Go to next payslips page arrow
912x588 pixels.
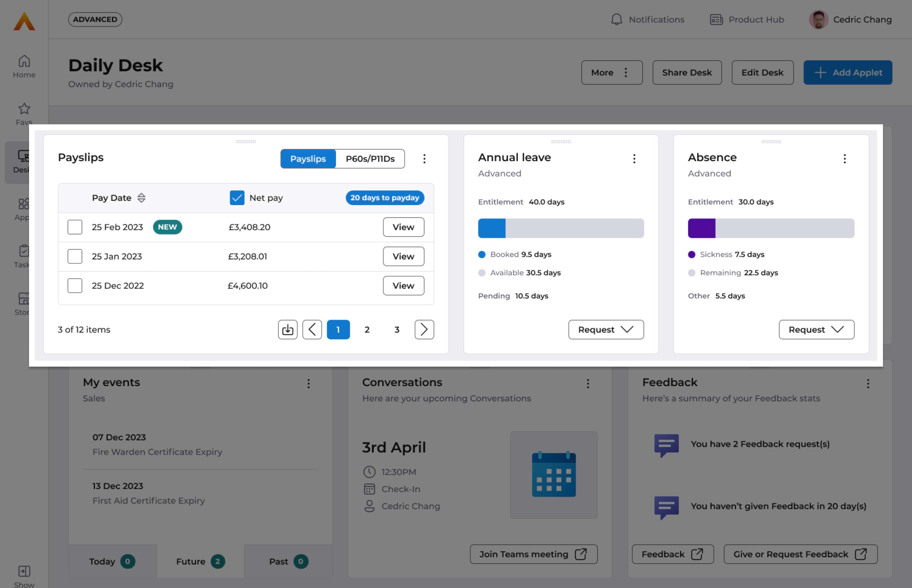click(424, 329)
